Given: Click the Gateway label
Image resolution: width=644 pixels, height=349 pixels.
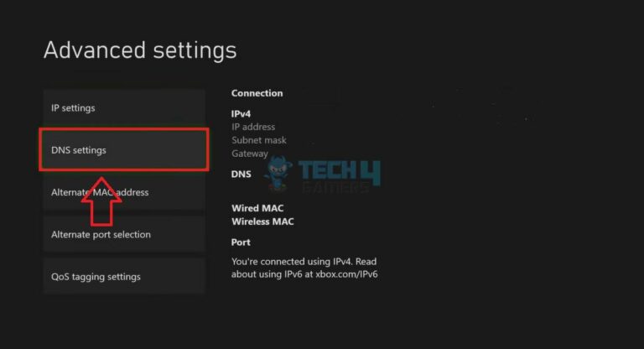Looking at the screenshot, I should click(250, 154).
